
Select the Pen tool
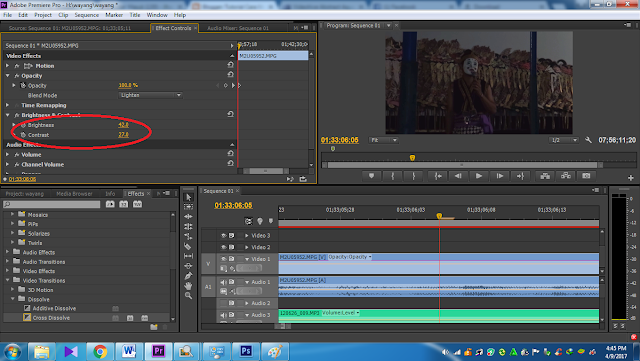click(189, 276)
